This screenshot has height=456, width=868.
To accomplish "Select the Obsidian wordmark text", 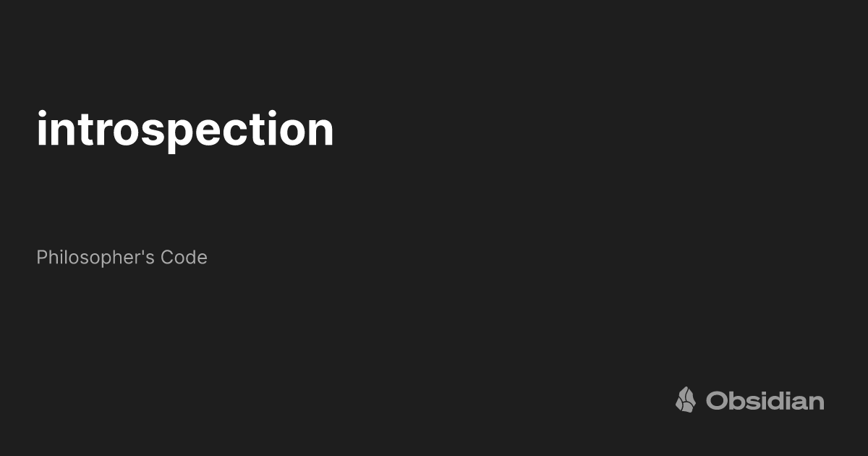I will [x=765, y=400].
